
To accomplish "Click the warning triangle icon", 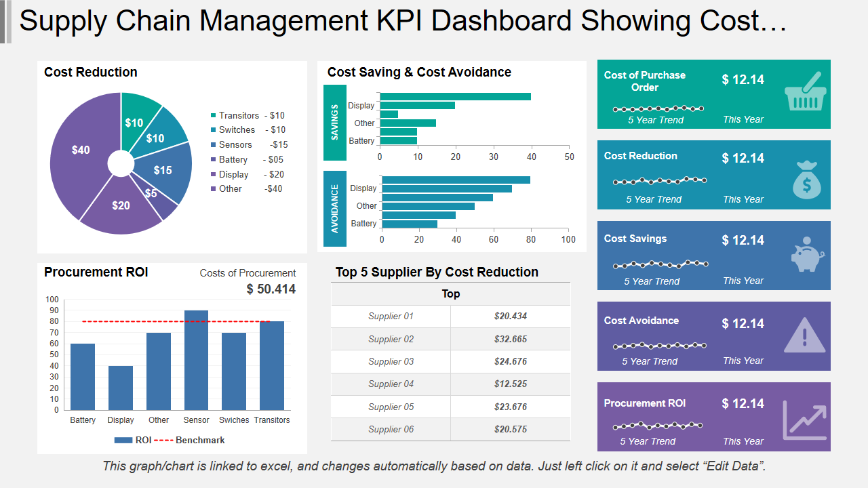I will 805,335.
